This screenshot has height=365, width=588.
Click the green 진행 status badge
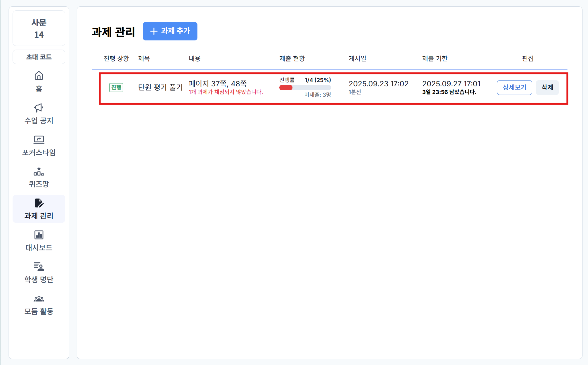tap(116, 88)
